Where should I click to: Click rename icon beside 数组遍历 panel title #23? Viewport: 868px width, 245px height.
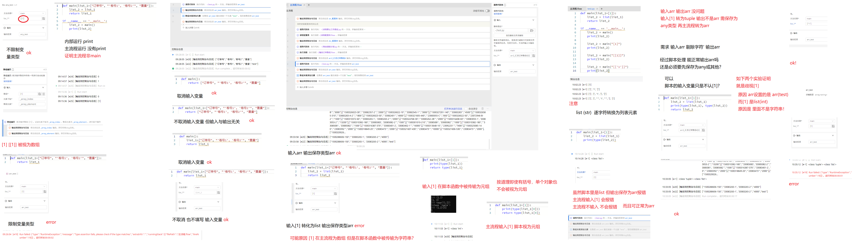click(x=13, y=70)
